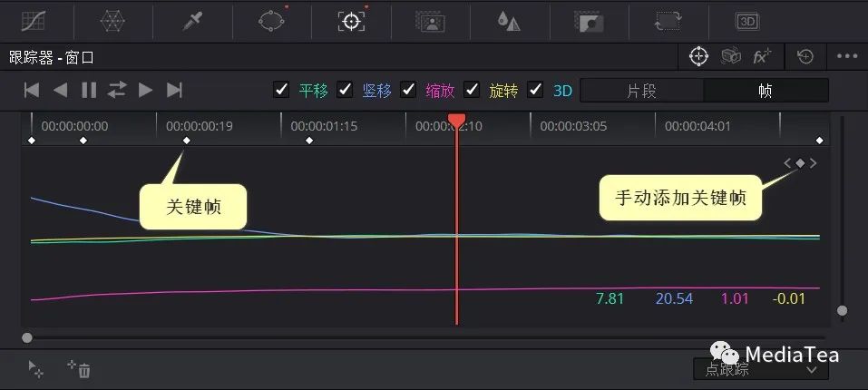Track forward
The height and width of the screenshot is (390, 868).
coord(146,90)
